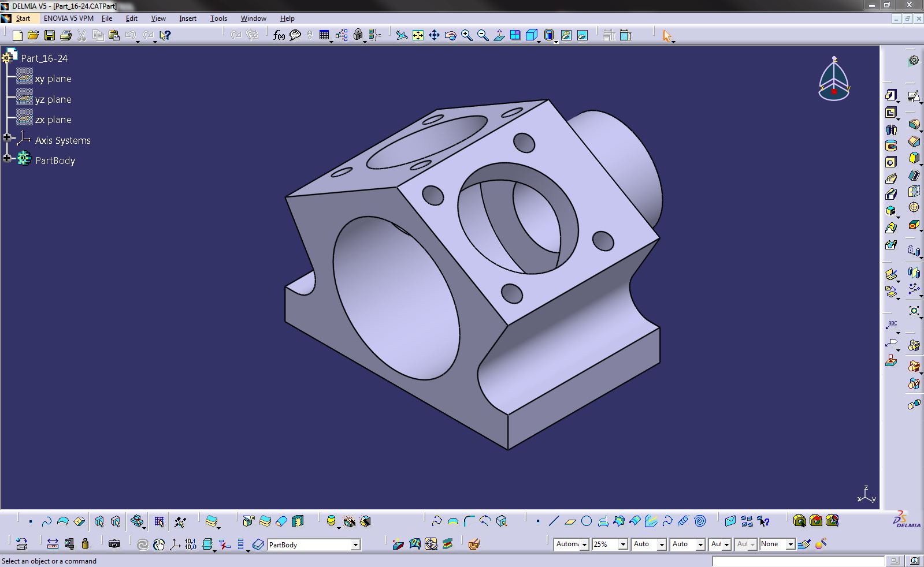Click the Spiral curve icon

pos(700,521)
